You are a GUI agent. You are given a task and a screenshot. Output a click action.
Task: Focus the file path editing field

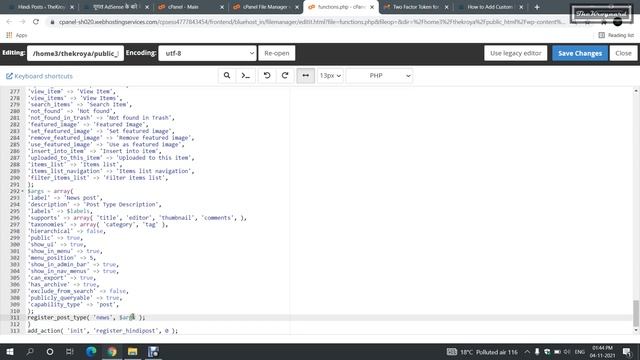click(x=76, y=53)
